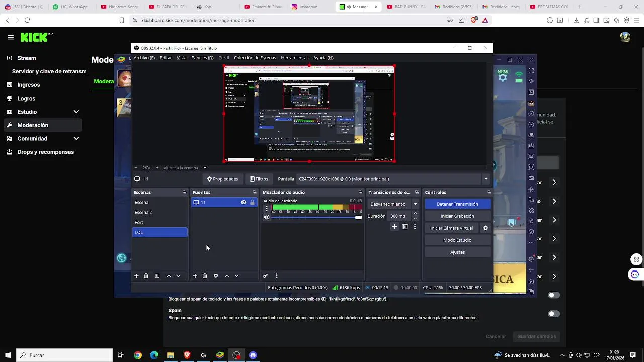
Task: Hide source 11 with eye icon
Action: pos(244,202)
